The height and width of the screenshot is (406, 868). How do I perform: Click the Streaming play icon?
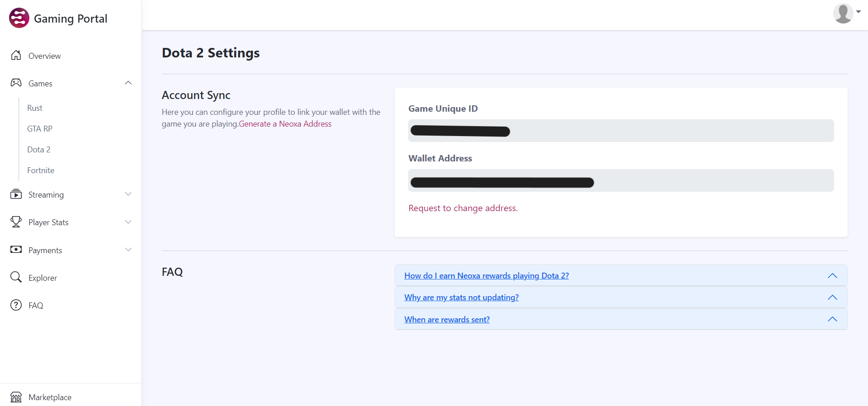point(16,194)
